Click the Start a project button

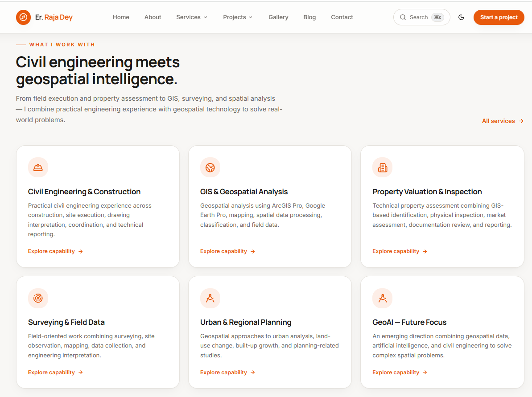499,17
